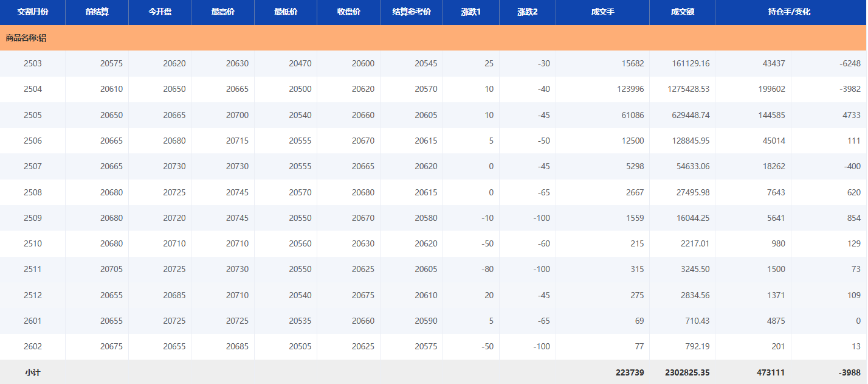Click the 小计 subtotal row label
This screenshot has width=868, height=384.
point(33,372)
